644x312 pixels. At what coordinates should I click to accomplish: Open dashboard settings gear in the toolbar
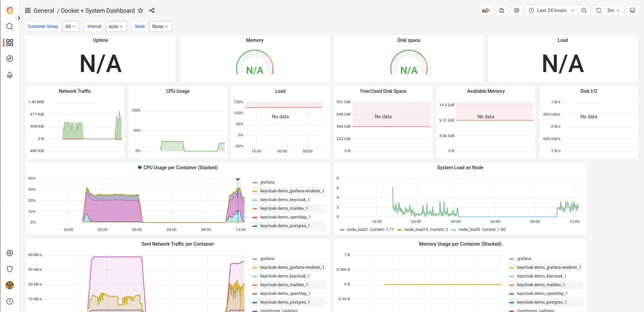point(517,10)
